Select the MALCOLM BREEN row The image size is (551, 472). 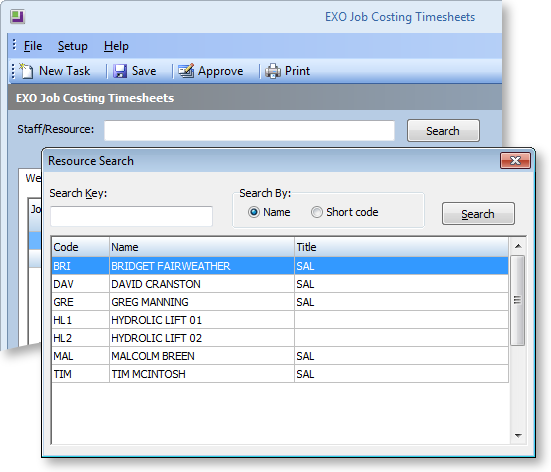[280, 356]
